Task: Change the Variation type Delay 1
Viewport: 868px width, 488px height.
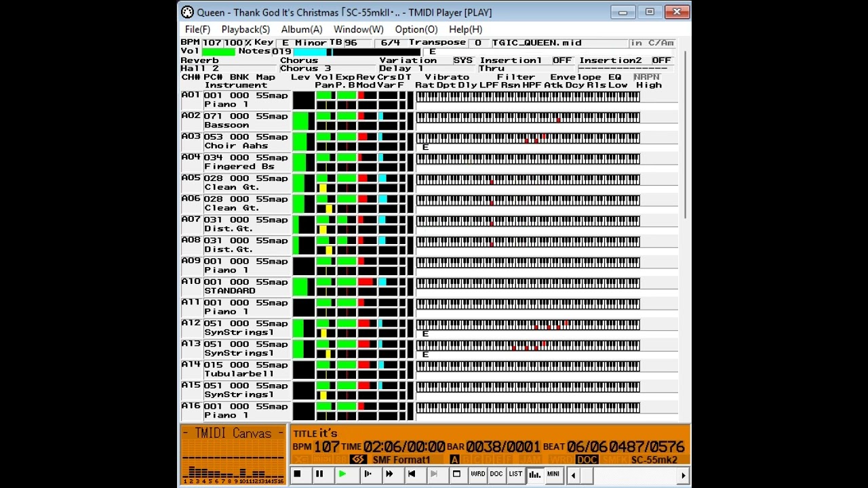Action: 427,68
